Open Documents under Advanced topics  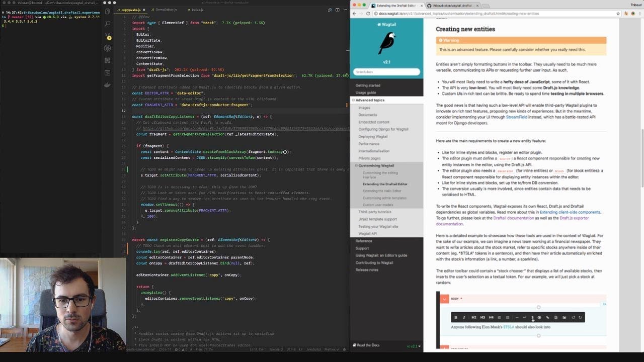tap(368, 115)
